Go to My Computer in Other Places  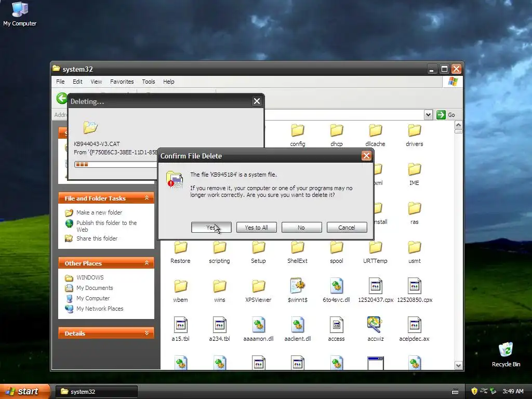[93, 298]
